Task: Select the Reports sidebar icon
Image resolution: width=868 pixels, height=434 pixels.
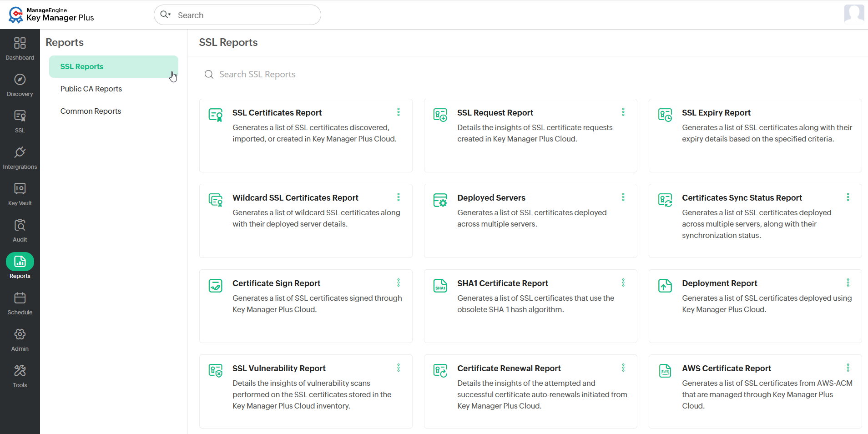Action: point(20,262)
